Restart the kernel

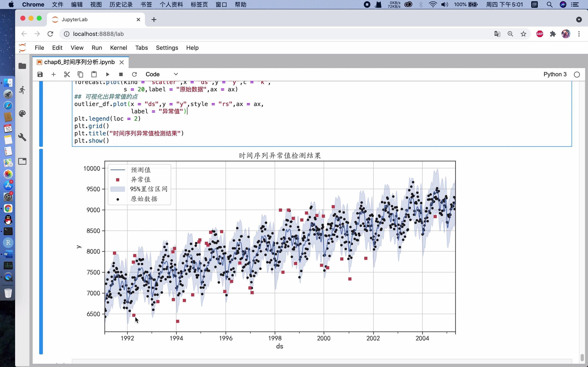134,74
